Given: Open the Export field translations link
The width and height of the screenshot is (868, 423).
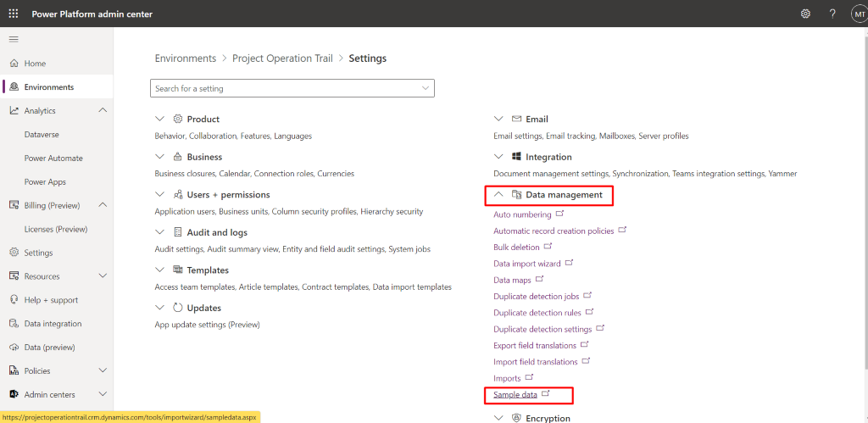Looking at the screenshot, I should pos(535,346).
